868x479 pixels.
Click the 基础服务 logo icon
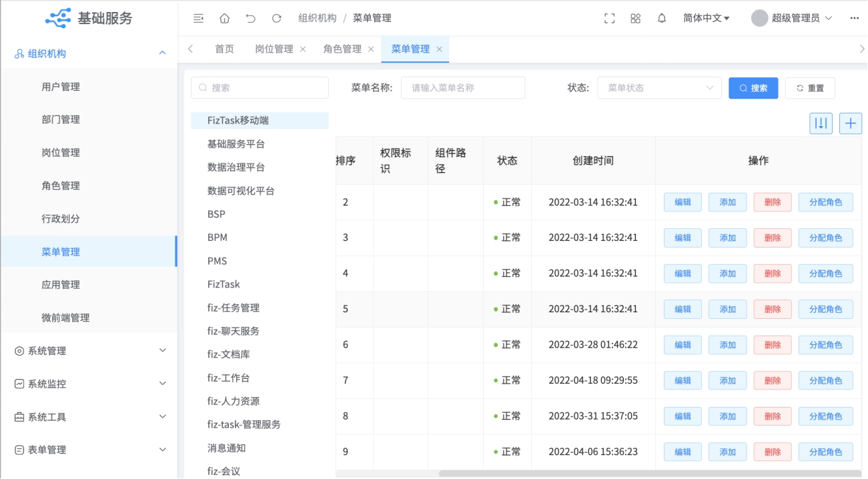(58, 18)
